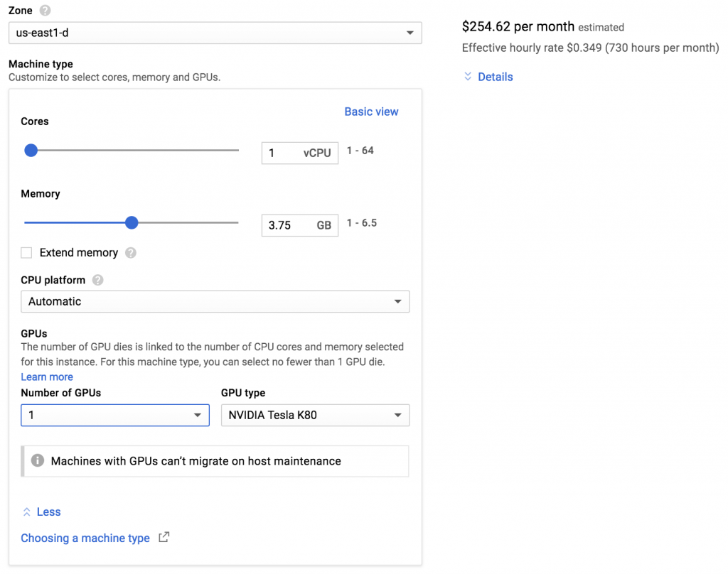Select the Automatic CPU platform combo box
Image resolution: width=728 pixels, height=574 pixels.
point(213,301)
